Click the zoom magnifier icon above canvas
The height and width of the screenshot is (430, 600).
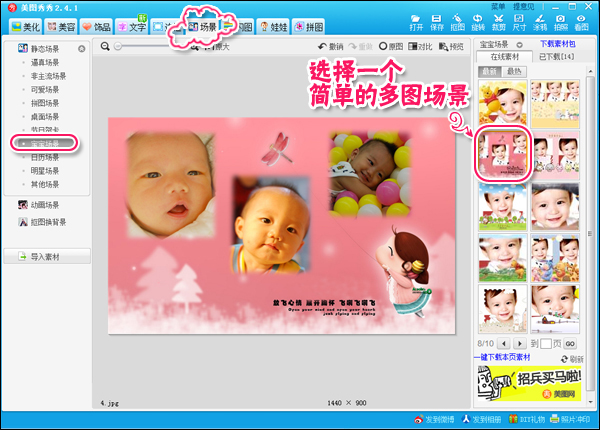(105, 46)
